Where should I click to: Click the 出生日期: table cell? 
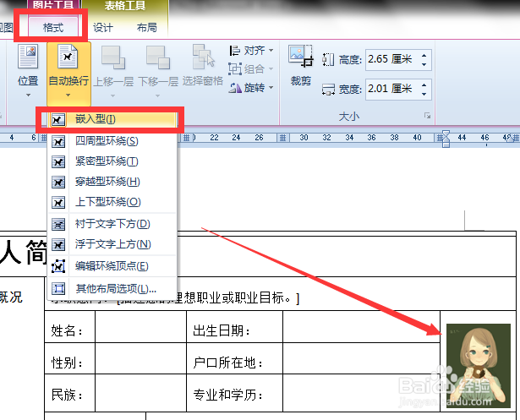click(234, 327)
